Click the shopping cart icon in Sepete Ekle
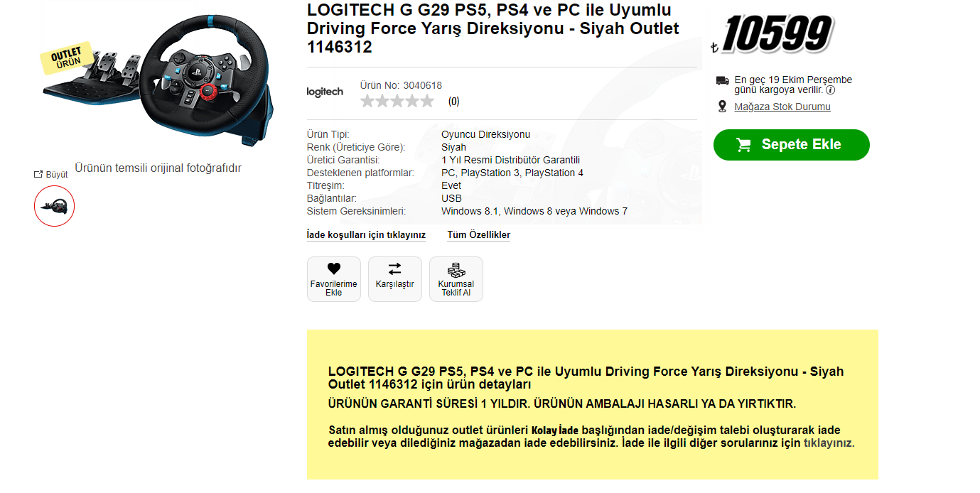 point(743,145)
